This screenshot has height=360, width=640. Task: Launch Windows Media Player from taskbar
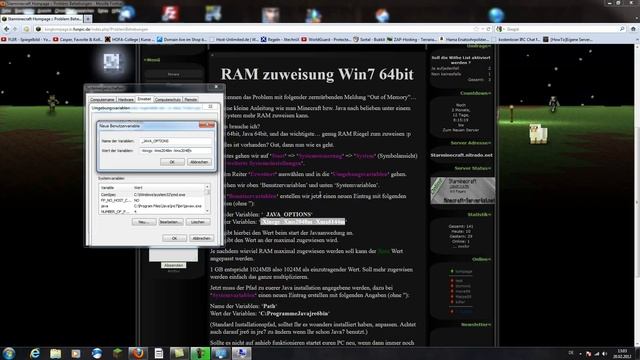(76, 353)
